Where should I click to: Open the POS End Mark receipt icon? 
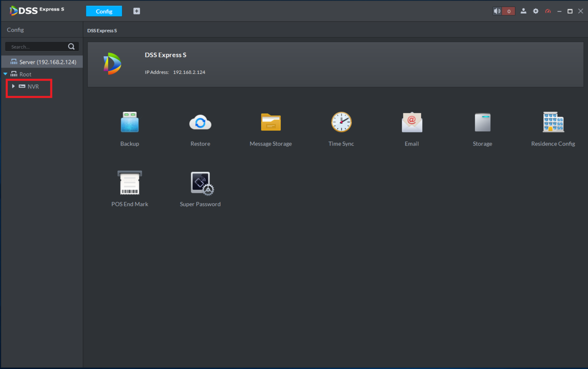(130, 183)
